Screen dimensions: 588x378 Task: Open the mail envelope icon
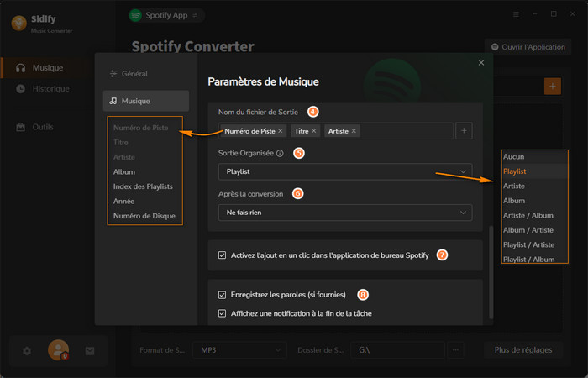tap(90, 350)
